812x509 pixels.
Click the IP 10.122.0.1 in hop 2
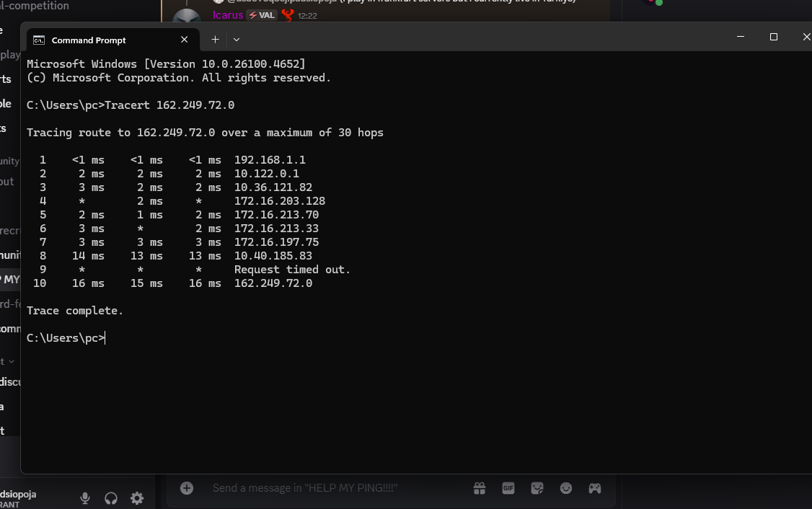[267, 174]
